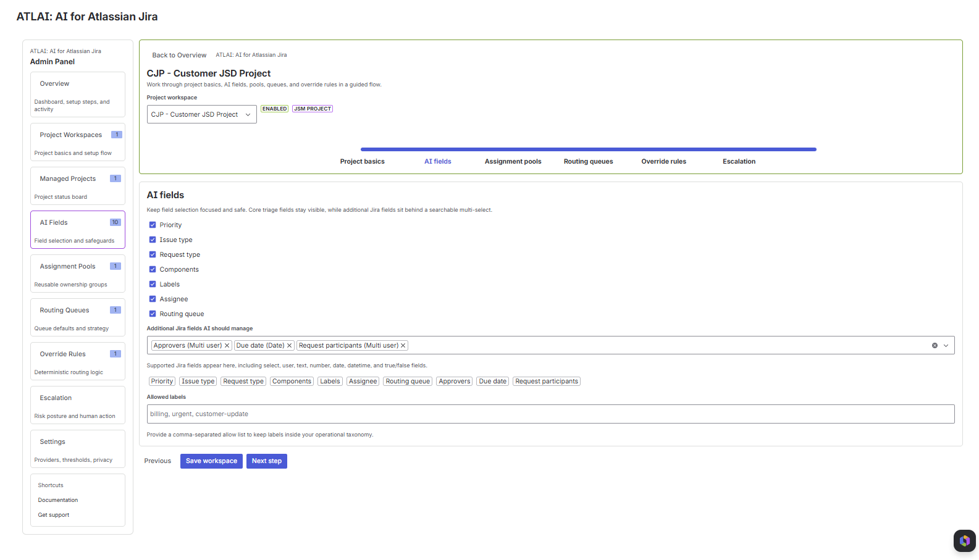The height and width of the screenshot is (560, 979).
Task: Open Assignment Pools in the sidebar
Action: click(78, 274)
